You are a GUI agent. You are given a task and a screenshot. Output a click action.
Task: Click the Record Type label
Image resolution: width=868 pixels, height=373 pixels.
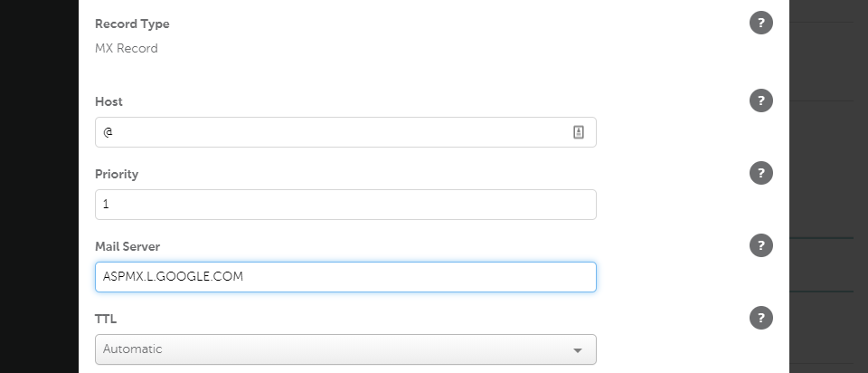[132, 24]
